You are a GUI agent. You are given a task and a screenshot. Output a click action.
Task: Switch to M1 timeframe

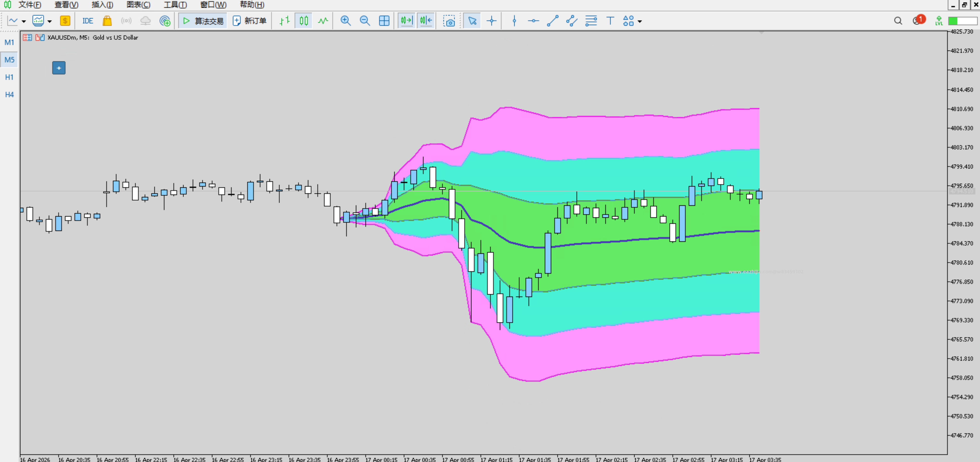pyautogui.click(x=9, y=42)
